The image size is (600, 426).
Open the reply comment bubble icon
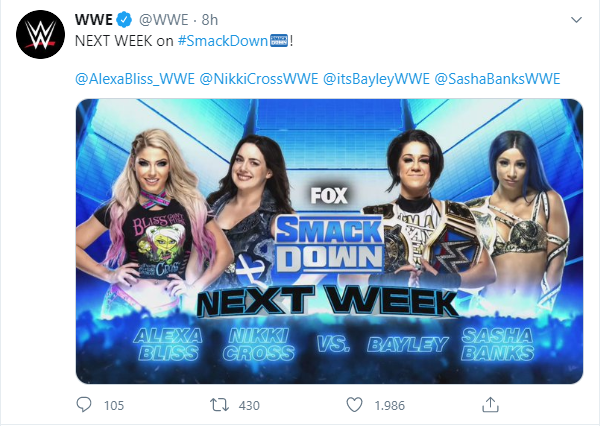coord(84,405)
